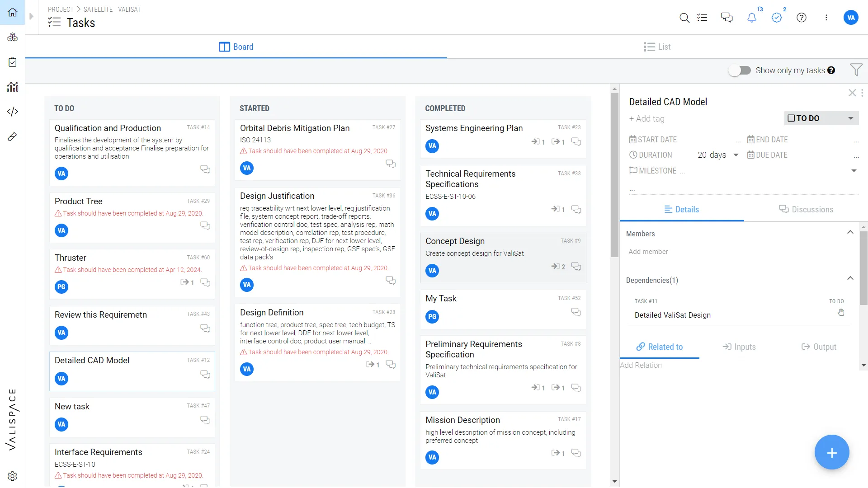
Task: Click settings gear at sidebar bottom
Action: pos(13,476)
